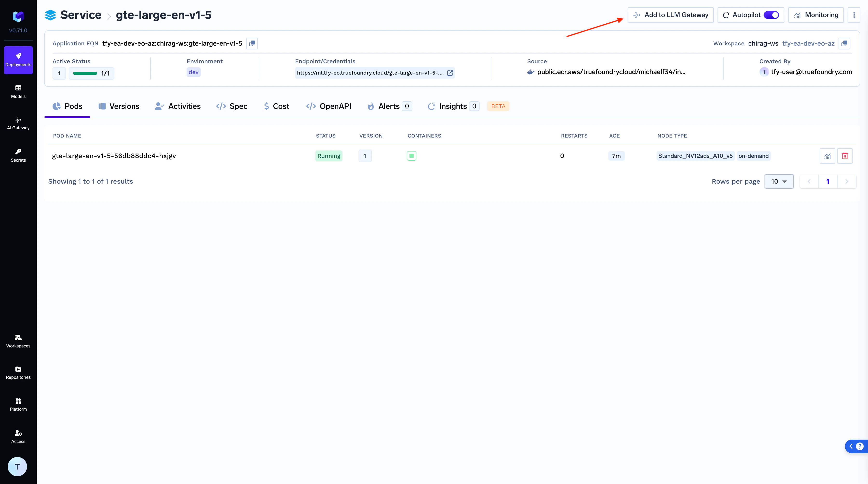Open the AI Gateway section
Viewport: 868px width, 484px height.
click(x=18, y=123)
